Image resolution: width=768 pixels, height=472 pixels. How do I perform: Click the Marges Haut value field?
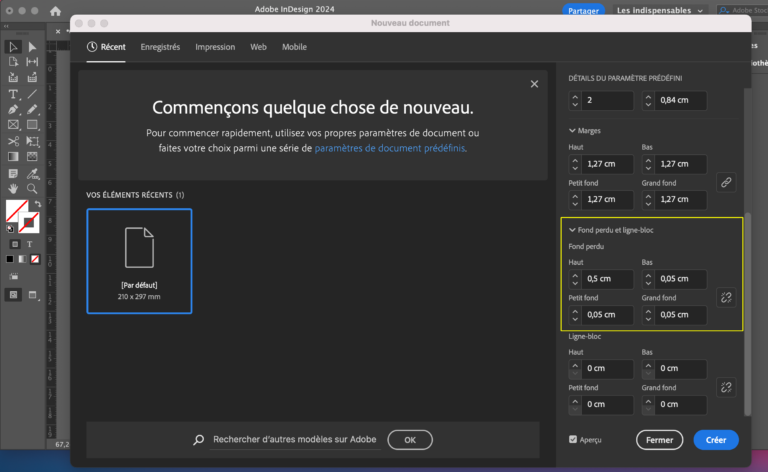607,164
